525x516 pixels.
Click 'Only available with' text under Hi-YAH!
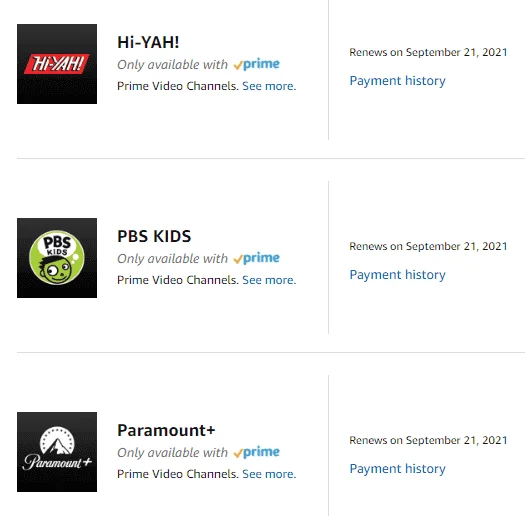172,65
